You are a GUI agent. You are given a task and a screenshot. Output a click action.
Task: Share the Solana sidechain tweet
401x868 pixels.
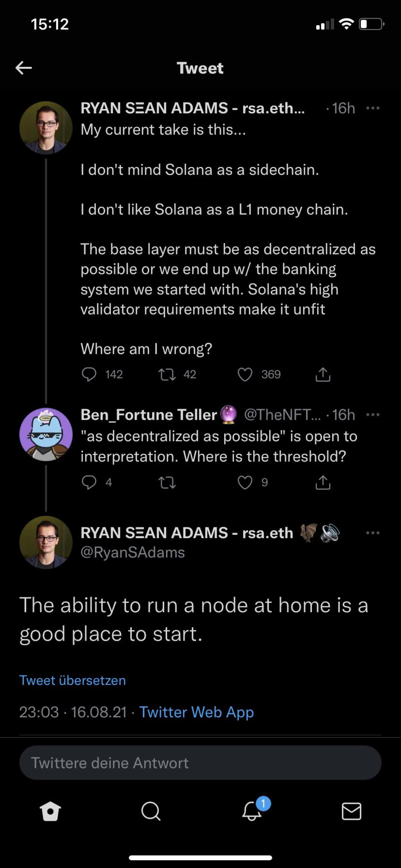pyautogui.click(x=323, y=374)
